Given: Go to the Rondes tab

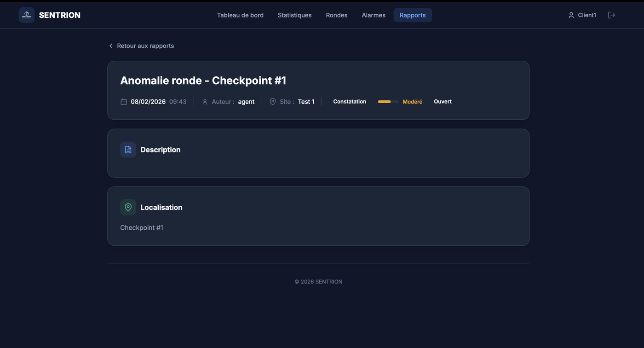Looking at the screenshot, I should (337, 15).
